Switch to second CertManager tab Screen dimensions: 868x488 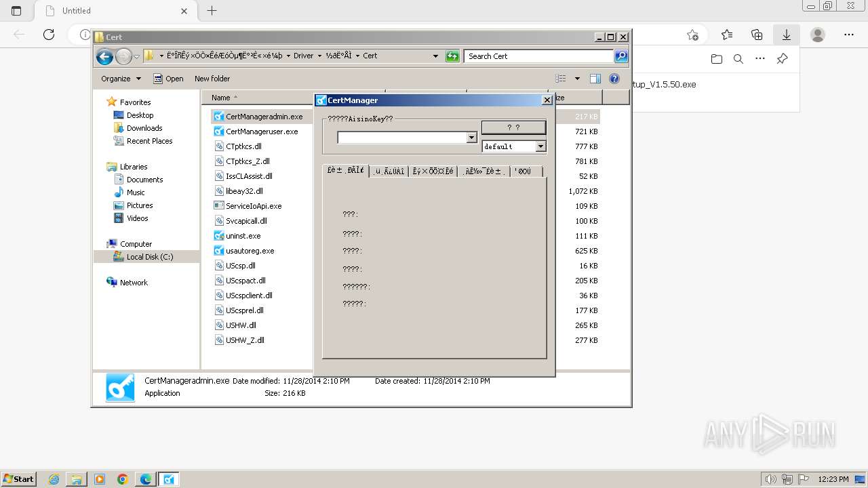tap(389, 171)
